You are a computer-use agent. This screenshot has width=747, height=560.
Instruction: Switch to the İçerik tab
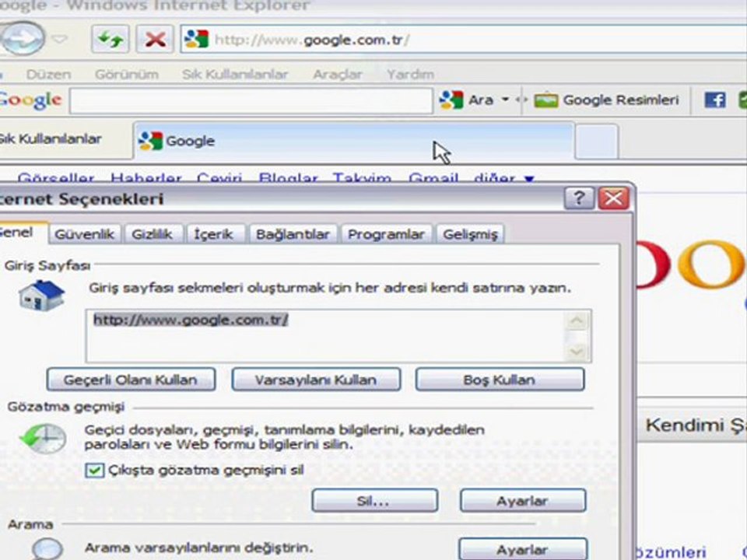tap(213, 234)
